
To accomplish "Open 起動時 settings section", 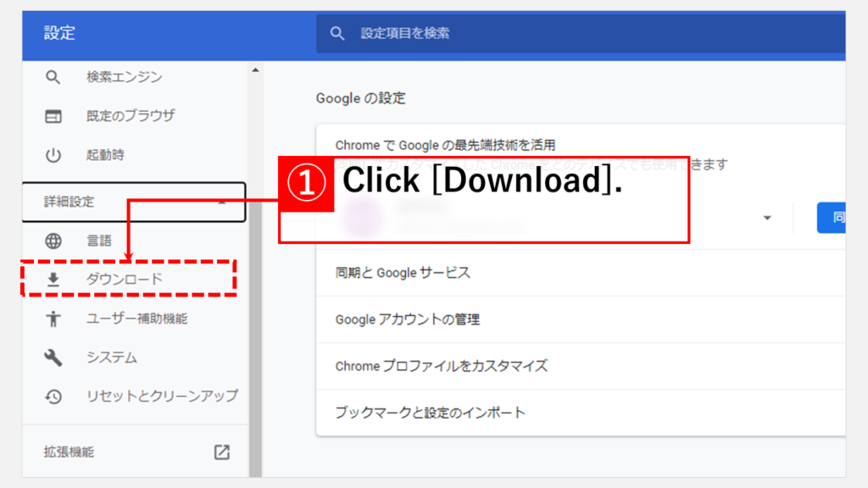I will (105, 155).
